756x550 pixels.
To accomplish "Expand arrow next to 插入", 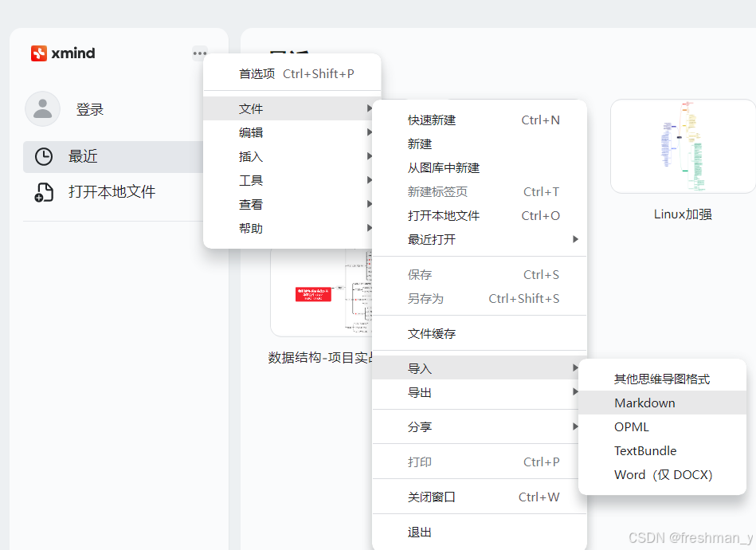I will pyautogui.click(x=370, y=156).
